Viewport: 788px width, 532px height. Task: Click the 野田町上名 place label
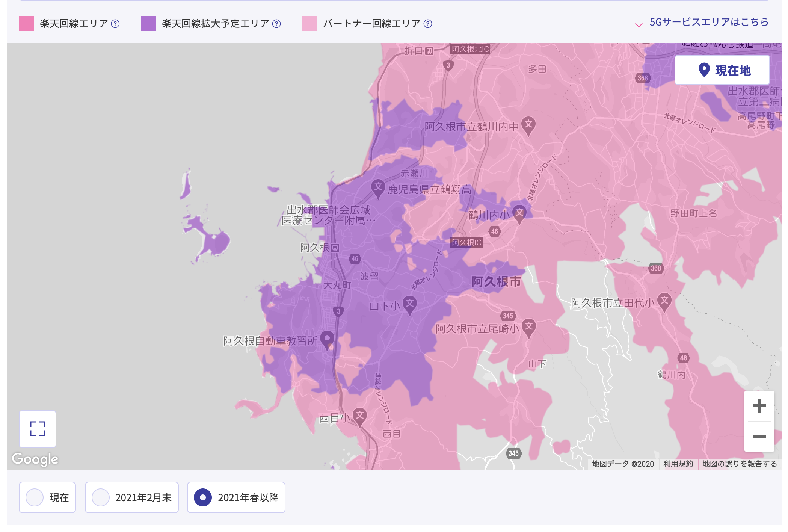(694, 213)
